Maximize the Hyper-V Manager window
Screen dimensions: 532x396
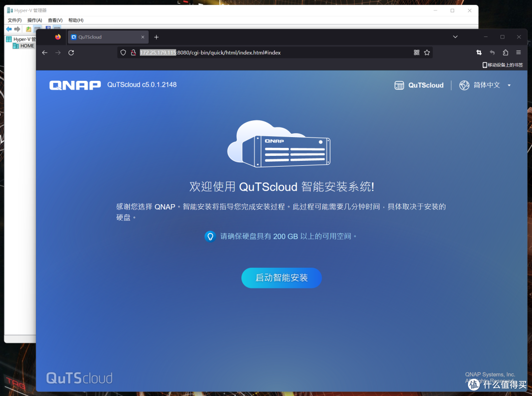[x=452, y=10]
